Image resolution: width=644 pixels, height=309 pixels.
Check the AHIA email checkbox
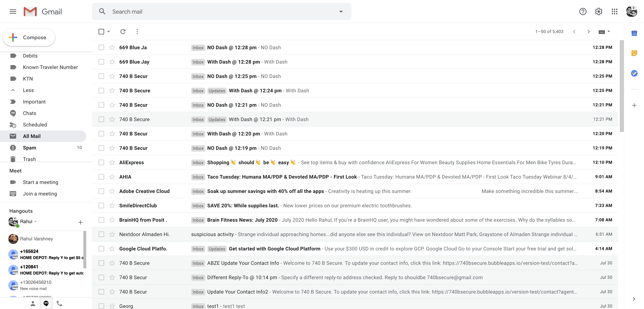click(x=101, y=177)
